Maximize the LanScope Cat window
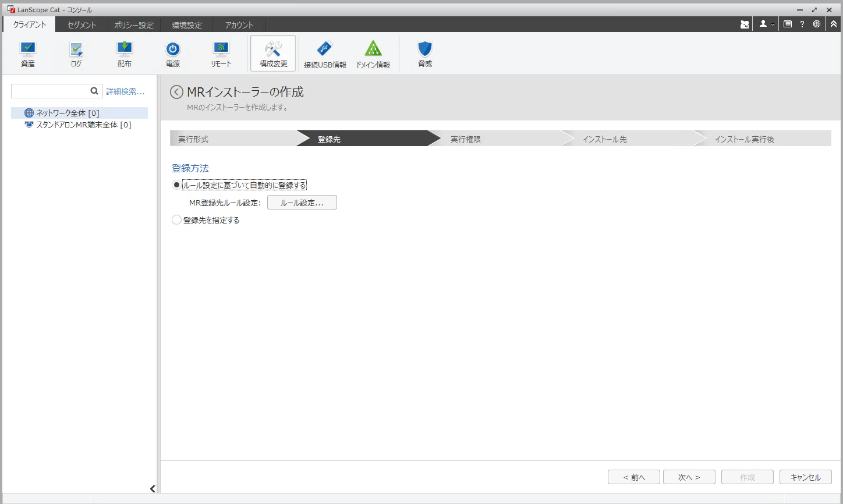Screen dimensions: 843x504 click(x=814, y=10)
